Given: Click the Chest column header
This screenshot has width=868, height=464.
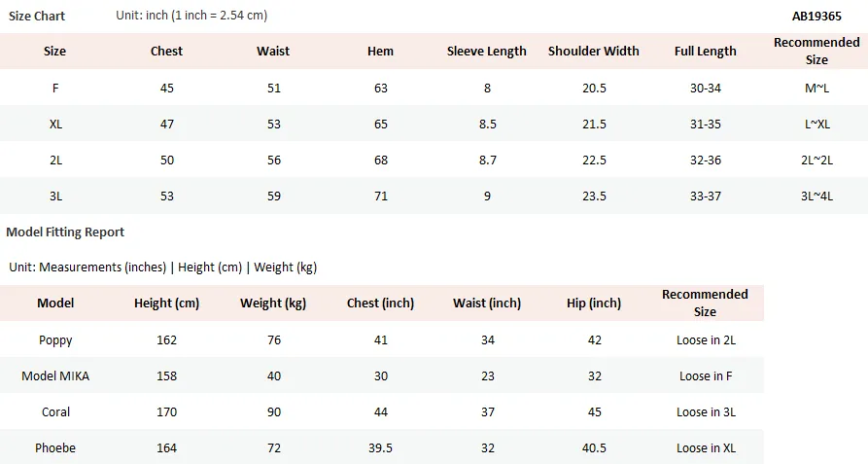Looking at the screenshot, I should coord(166,51).
